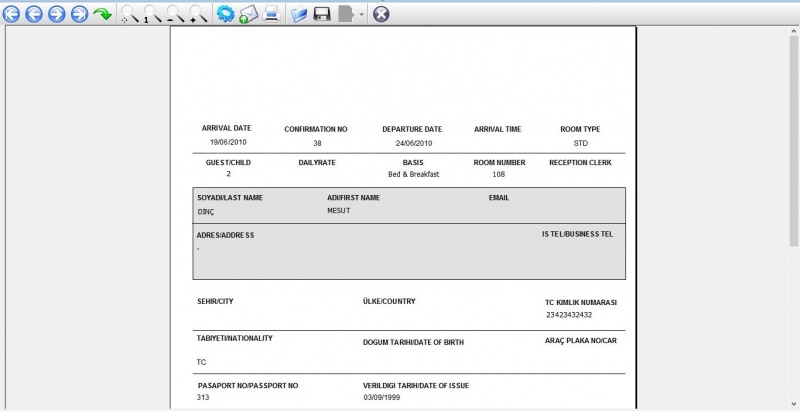
Task: Click confirmation number 38
Action: pyautogui.click(x=317, y=143)
